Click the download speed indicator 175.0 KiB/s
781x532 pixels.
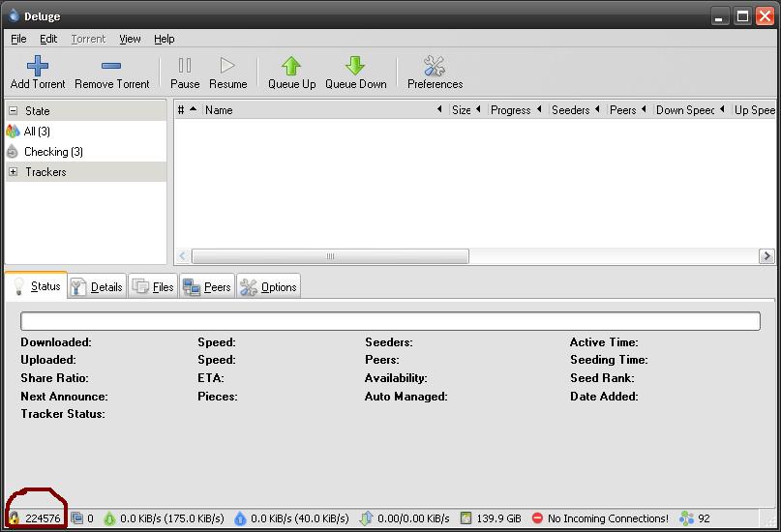pos(164,518)
